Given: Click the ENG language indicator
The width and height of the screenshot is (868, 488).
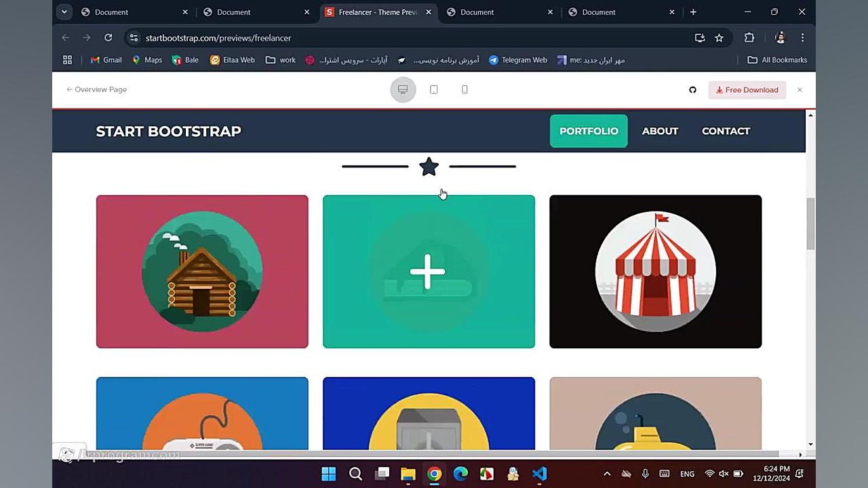Looking at the screenshot, I should (687, 474).
